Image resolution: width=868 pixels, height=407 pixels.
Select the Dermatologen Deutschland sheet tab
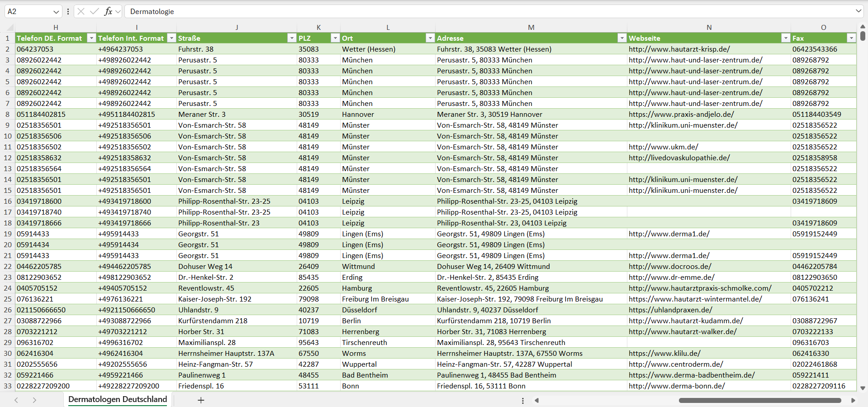coord(118,399)
